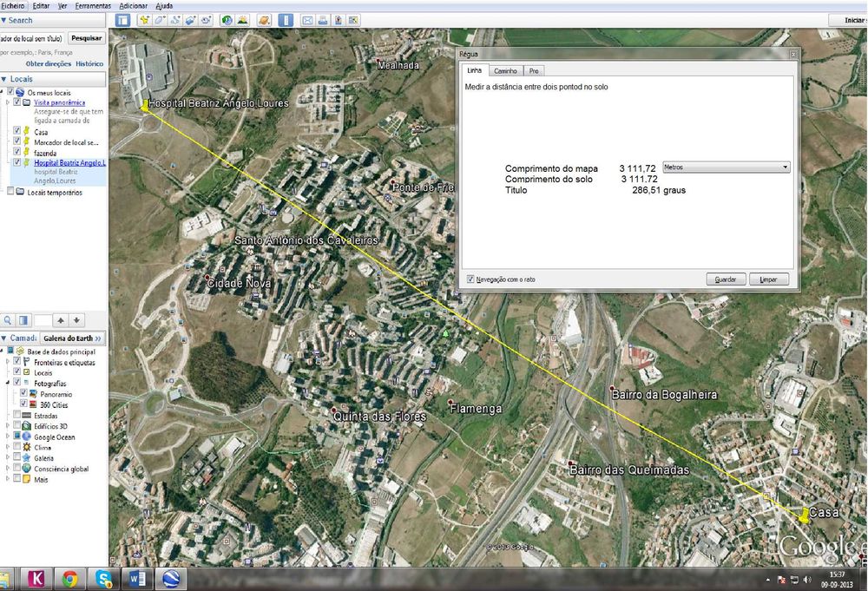The image size is (868, 591).
Task: Toggle the sidebar panel toolbar icon
Action: (123, 21)
